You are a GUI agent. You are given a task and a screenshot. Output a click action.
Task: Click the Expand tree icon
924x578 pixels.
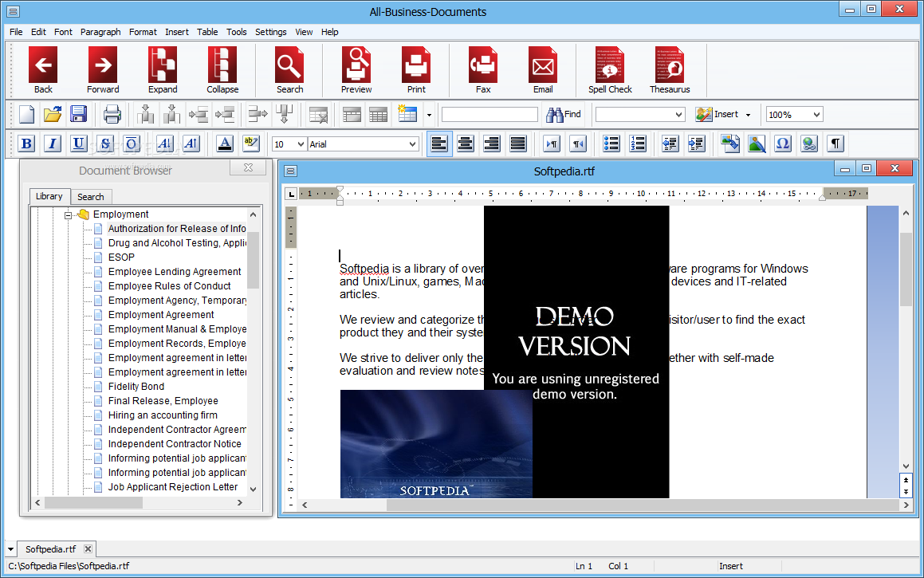coord(163,65)
